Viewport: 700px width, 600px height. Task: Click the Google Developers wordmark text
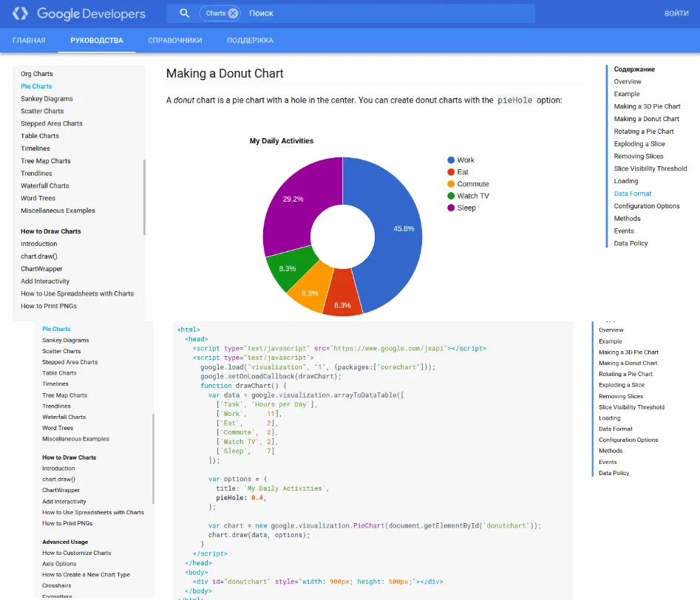[91, 14]
